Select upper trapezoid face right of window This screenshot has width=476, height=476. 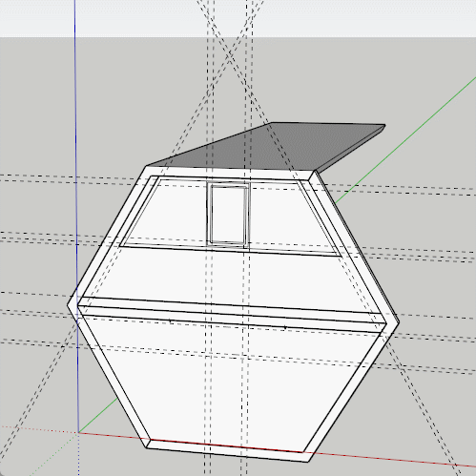[291, 217]
